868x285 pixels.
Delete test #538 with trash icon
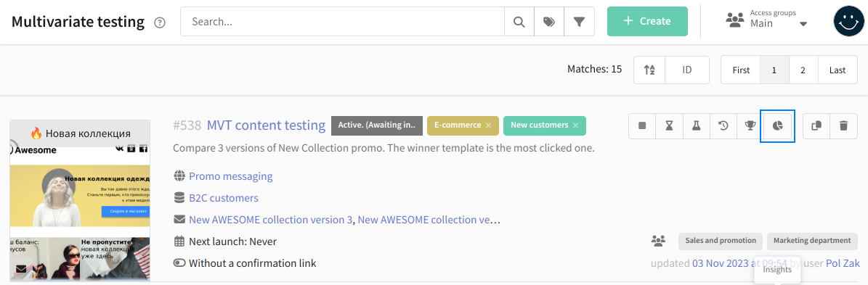tap(843, 125)
